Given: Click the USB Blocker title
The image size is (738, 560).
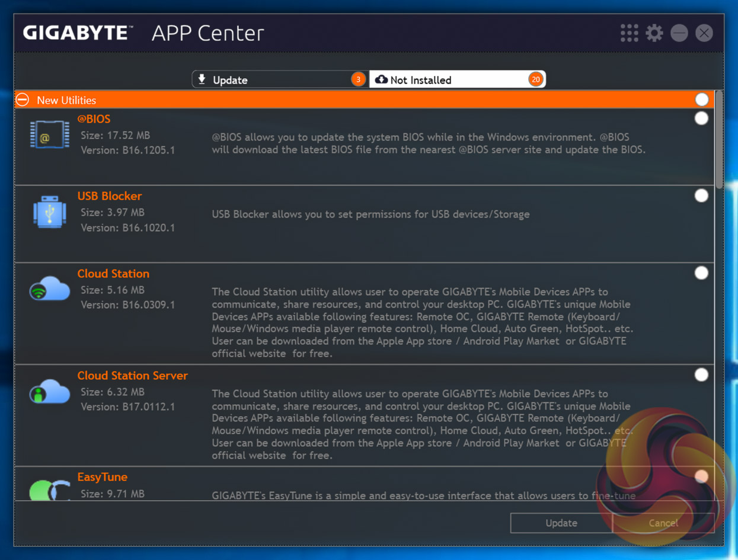Looking at the screenshot, I should (x=110, y=196).
